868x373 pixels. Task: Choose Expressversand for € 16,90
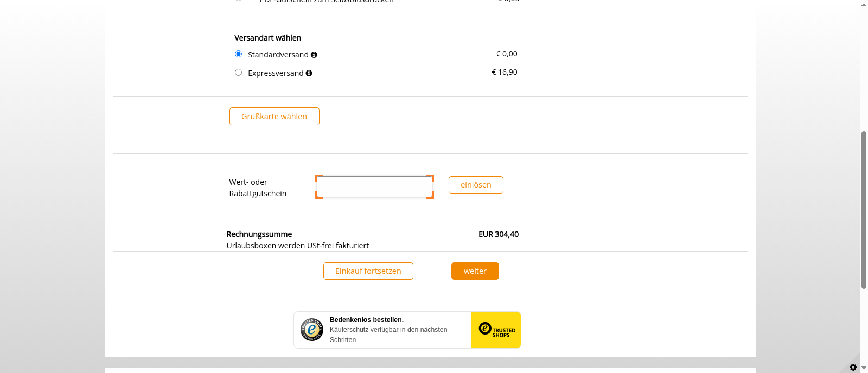[x=238, y=72]
